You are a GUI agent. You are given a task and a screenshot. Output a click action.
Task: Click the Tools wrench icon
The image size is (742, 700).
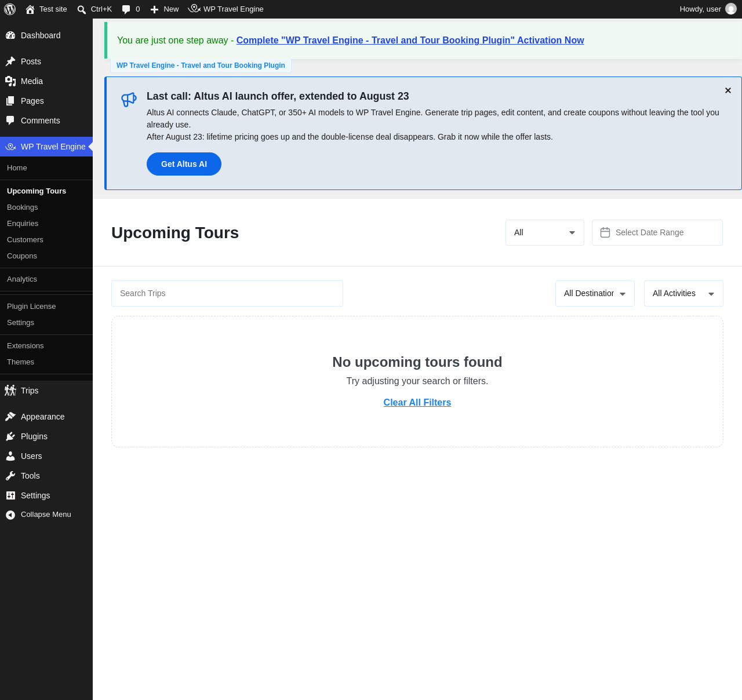[10, 476]
